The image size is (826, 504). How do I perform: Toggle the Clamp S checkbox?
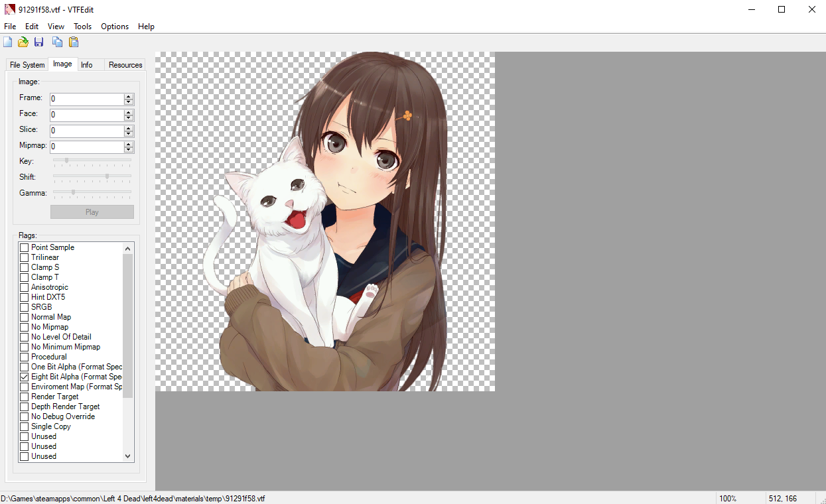(24, 267)
